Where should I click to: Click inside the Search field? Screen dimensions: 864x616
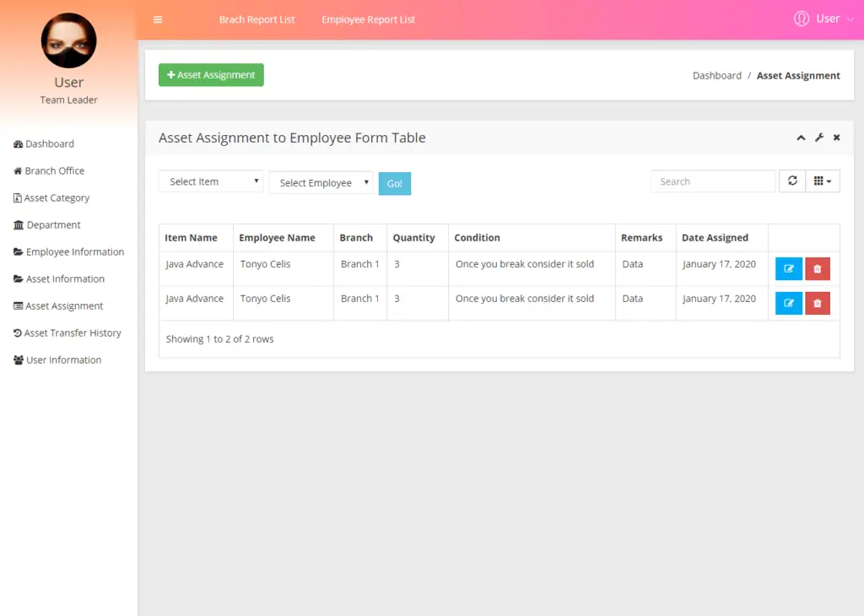tap(712, 181)
